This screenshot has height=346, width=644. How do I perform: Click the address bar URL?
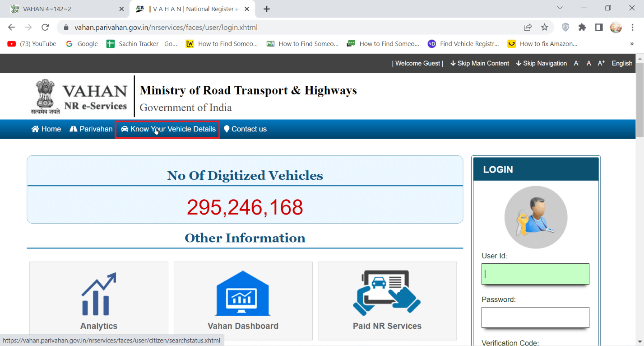point(166,27)
